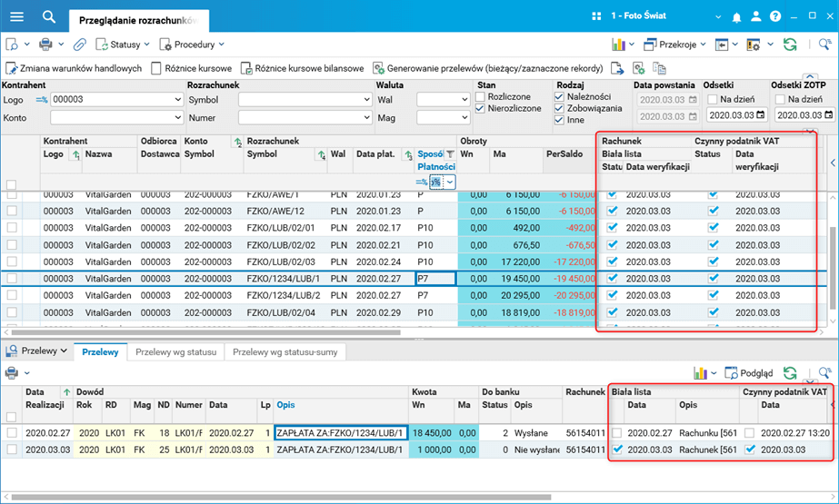Click the paperclip attachments icon
The image size is (839, 504).
pyautogui.click(x=80, y=44)
